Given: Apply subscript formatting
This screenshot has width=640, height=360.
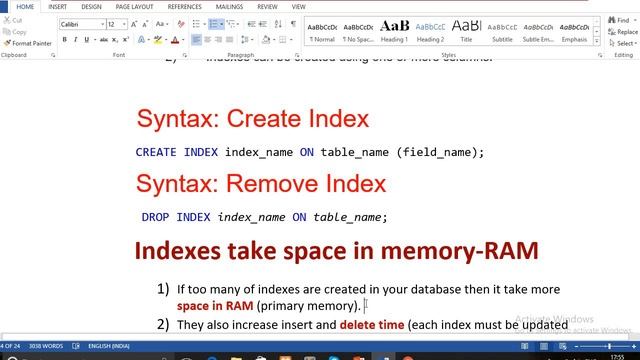Looking at the screenshot, I should [x=115, y=40].
